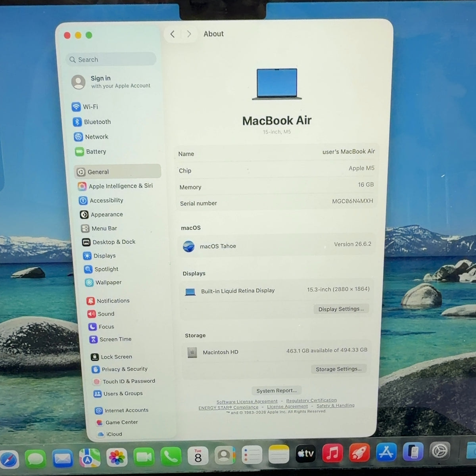
Task: Open Menu Bar settings
Action: pos(99,228)
